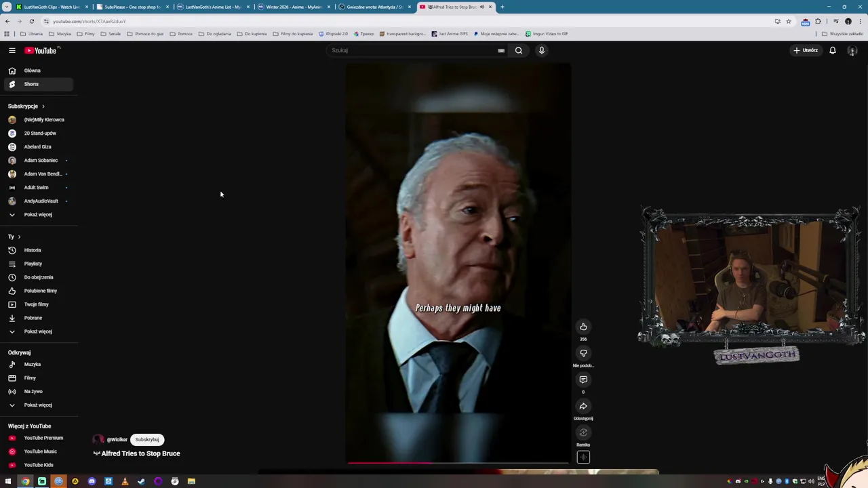868x488 pixels.
Task: Open Twoje filmy in sidebar
Action: [38, 304]
